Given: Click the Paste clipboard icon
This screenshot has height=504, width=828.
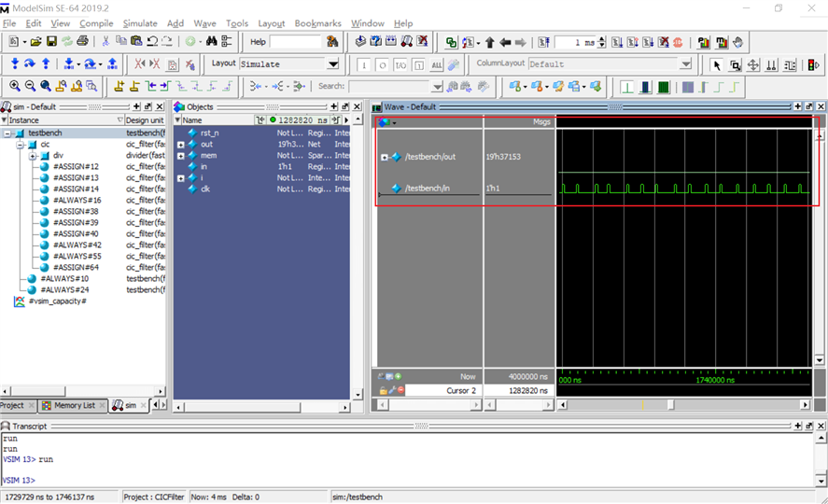Looking at the screenshot, I should (136, 42).
